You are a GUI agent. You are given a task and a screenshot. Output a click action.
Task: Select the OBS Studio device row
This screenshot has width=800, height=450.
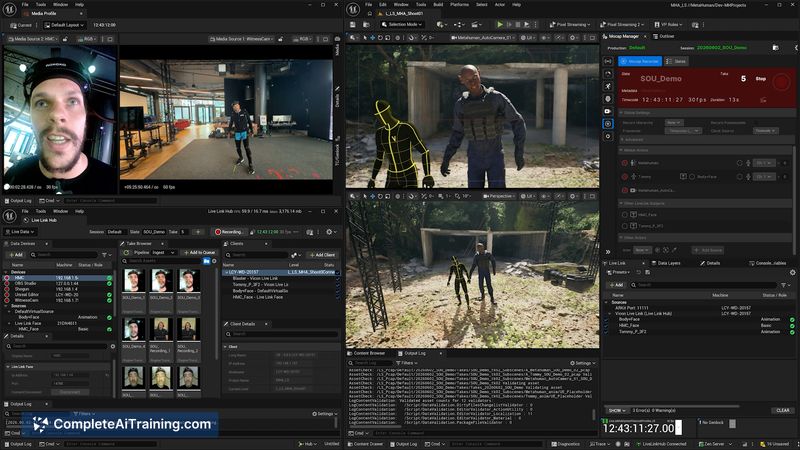point(59,283)
